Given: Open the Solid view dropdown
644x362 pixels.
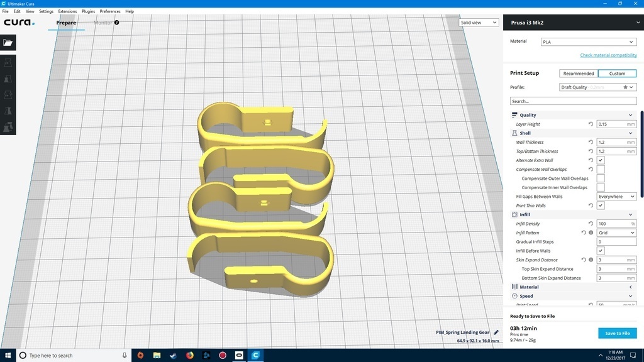Looking at the screenshot, I should pos(478,22).
